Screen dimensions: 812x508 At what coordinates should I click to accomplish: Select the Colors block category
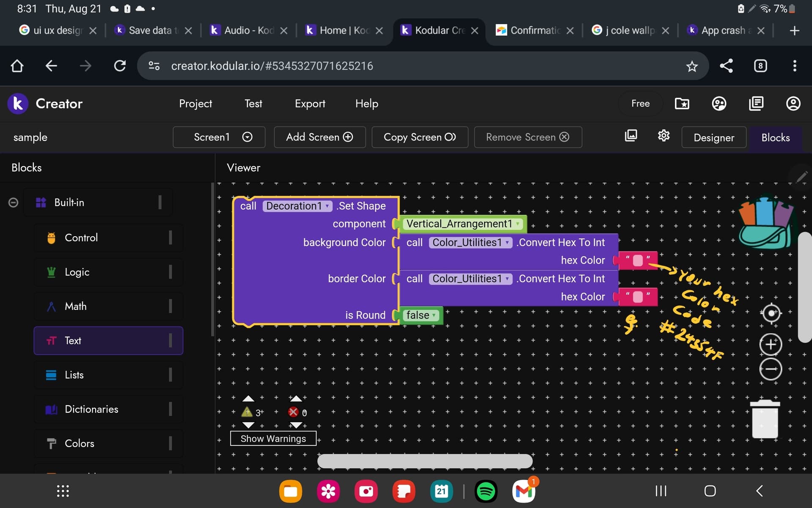80,443
